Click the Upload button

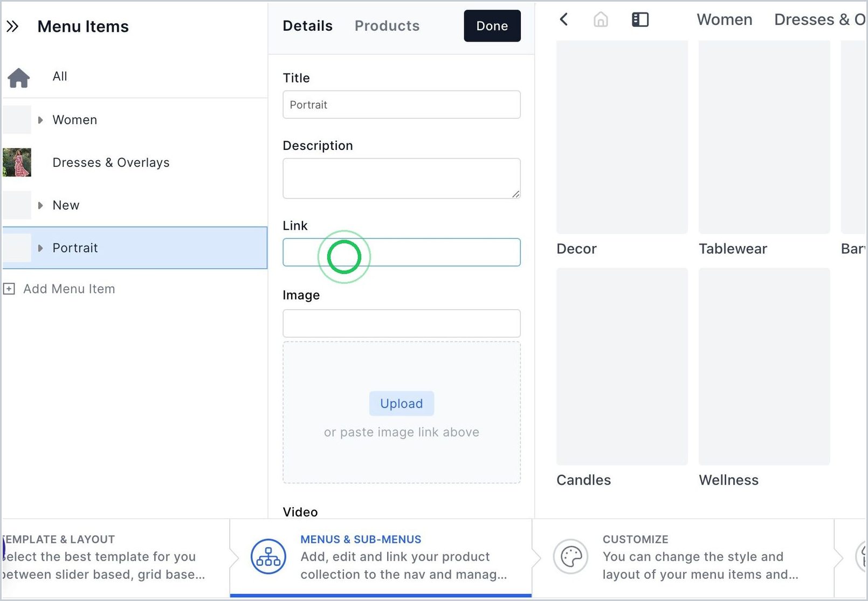[402, 404]
